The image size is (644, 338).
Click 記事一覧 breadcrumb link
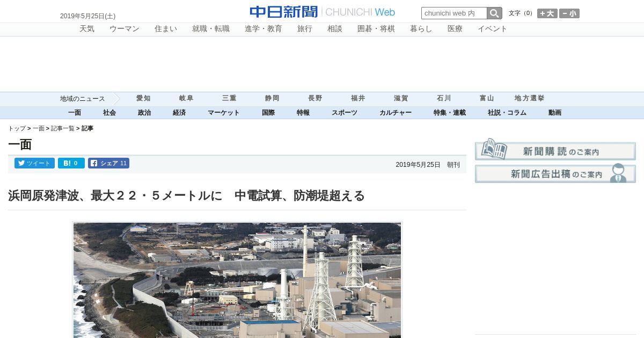(63, 129)
